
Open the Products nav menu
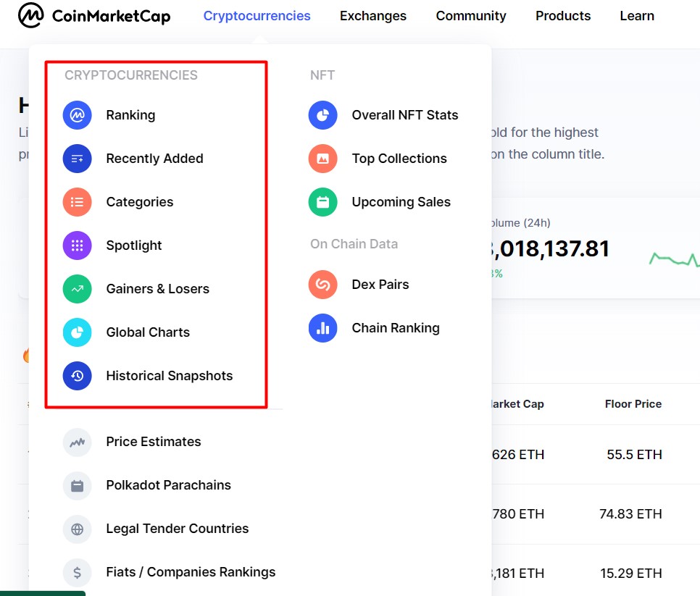click(563, 16)
